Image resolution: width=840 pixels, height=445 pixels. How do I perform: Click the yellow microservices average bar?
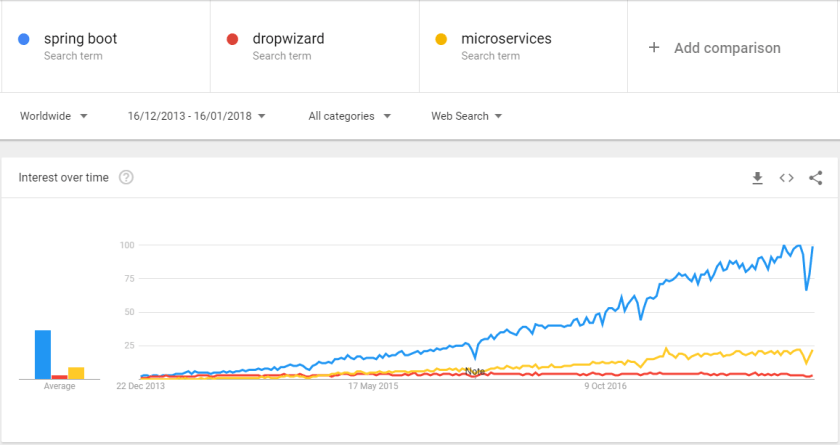(x=76, y=373)
